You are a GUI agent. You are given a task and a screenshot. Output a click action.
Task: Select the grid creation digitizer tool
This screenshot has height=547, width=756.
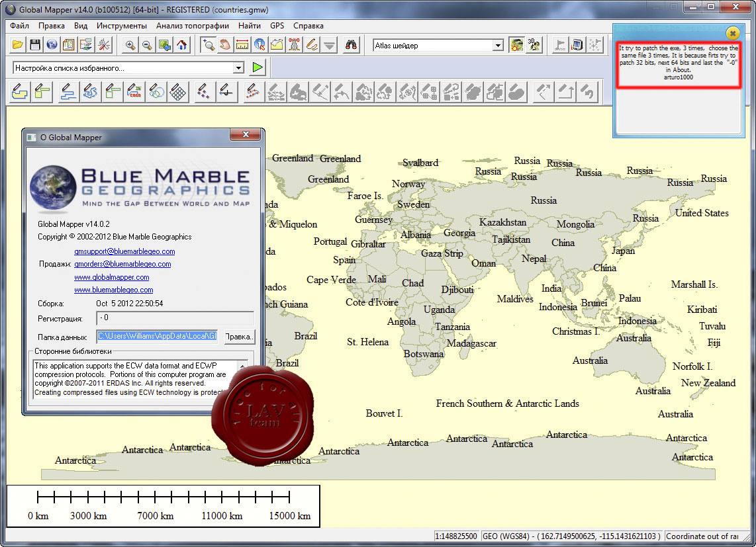pyautogui.click(x=178, y=91)
